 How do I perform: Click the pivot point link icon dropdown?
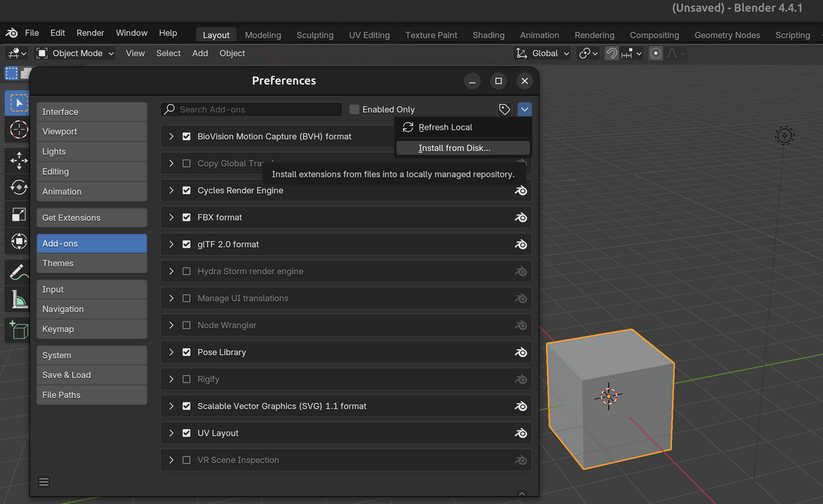pyautogui.click(x=588, y=53)
